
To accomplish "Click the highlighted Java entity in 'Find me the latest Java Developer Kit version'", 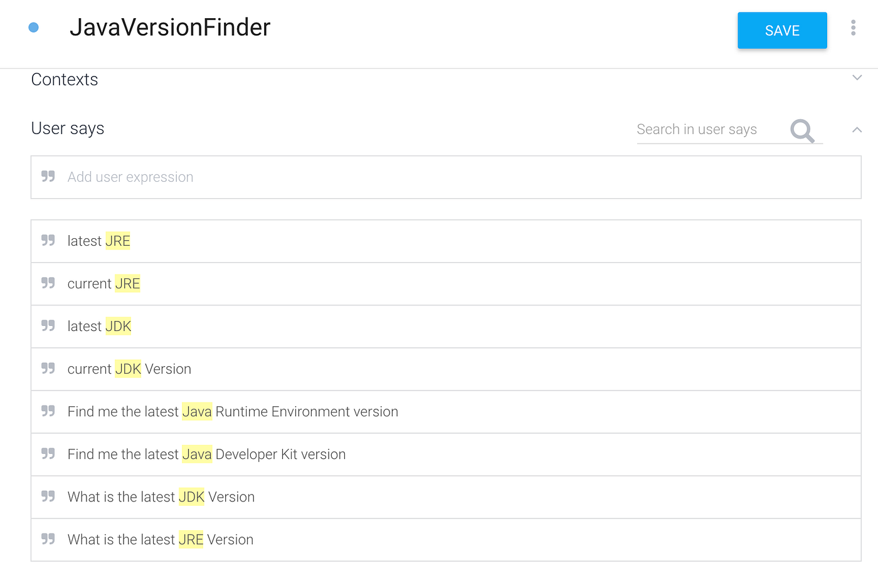I will 197,454.
